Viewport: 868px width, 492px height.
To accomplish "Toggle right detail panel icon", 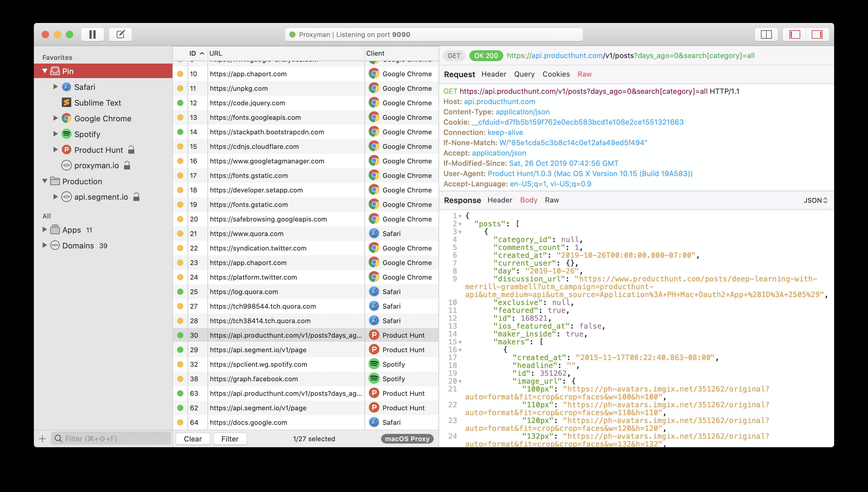I will coord(817,34).
